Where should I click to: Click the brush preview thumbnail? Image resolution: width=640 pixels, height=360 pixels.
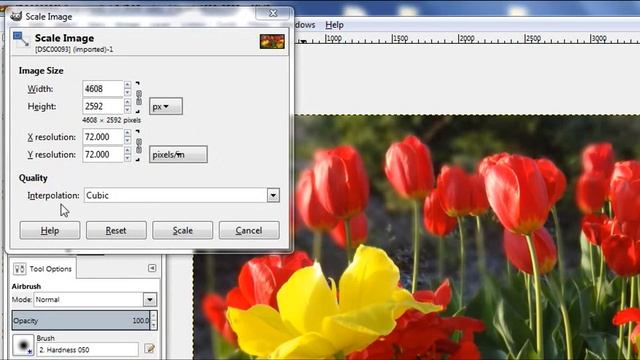tap(23, 345)
